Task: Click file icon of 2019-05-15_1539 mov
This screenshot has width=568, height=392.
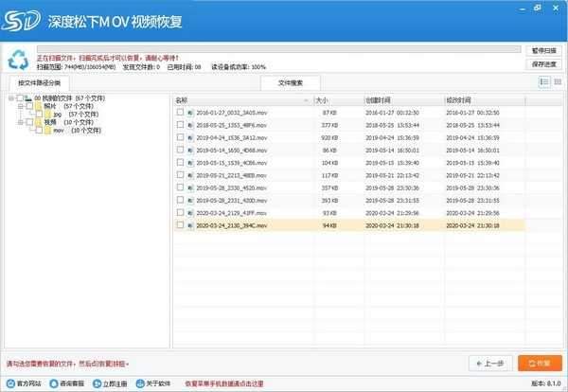Action: tap(190, 163)
